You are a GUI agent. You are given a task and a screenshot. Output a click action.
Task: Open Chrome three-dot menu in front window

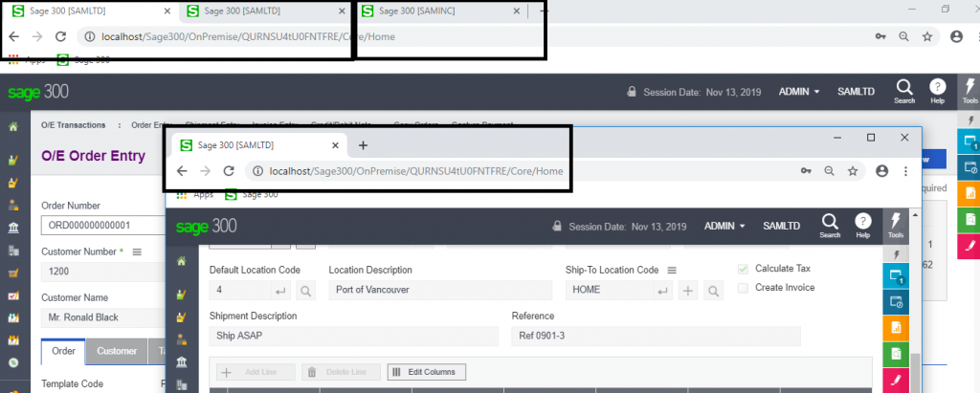coord(905,170)
